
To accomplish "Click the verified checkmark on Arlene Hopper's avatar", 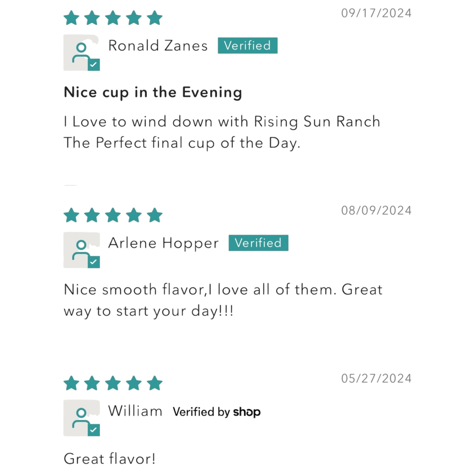I will [x=94, y=262].
